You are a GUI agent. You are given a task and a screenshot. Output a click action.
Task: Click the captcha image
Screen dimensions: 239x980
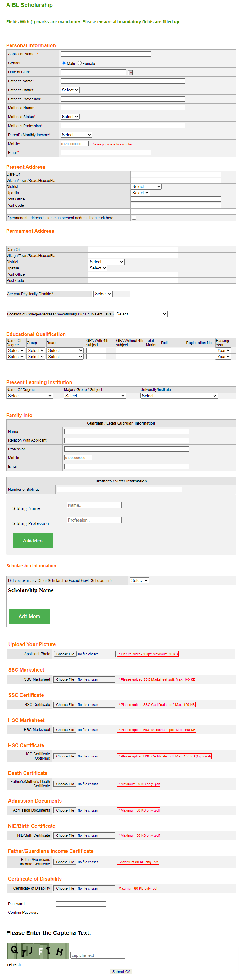38,951
